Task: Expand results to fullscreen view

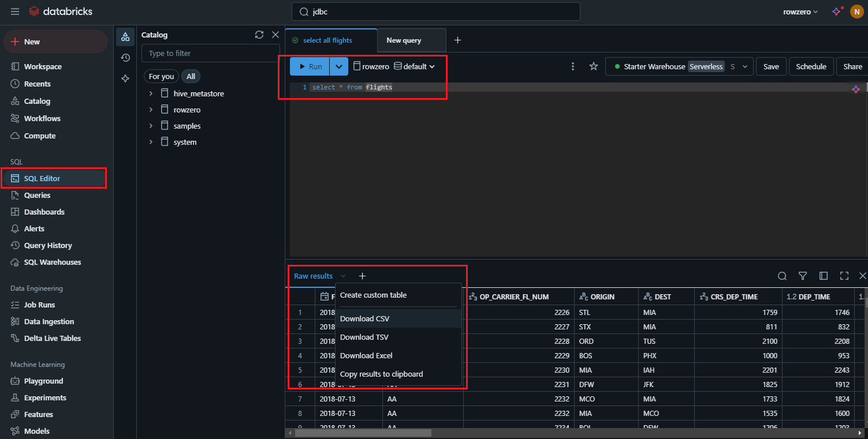Action: pyautogui.click(x=844, y=276)
